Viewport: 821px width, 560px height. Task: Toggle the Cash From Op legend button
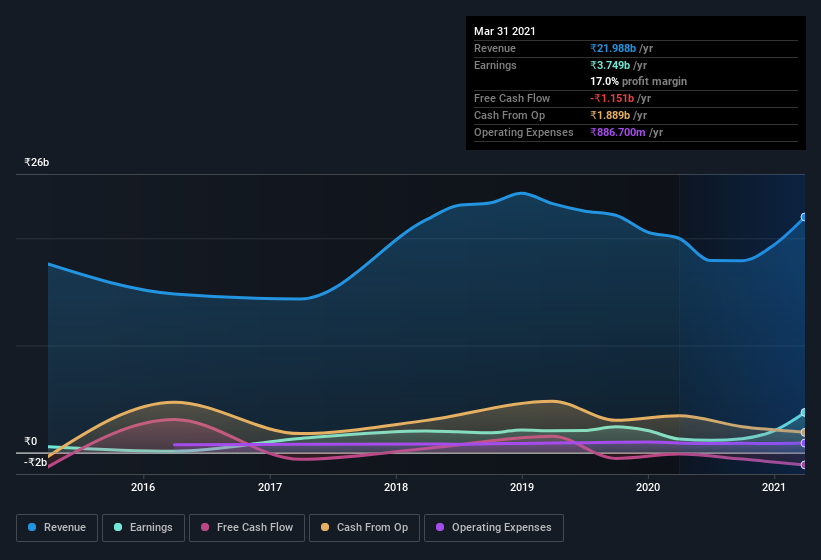click(x=364, y=528)
